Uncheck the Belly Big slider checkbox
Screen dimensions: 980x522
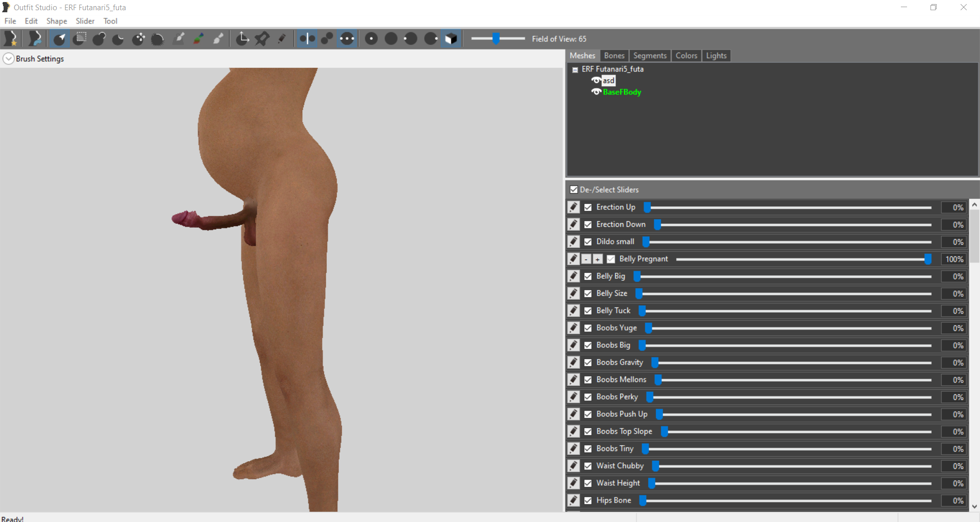tap(588, 276)
